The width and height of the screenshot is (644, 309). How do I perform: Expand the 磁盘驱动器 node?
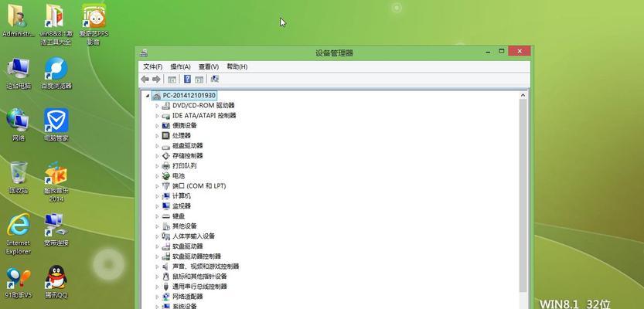pos(157,146)
